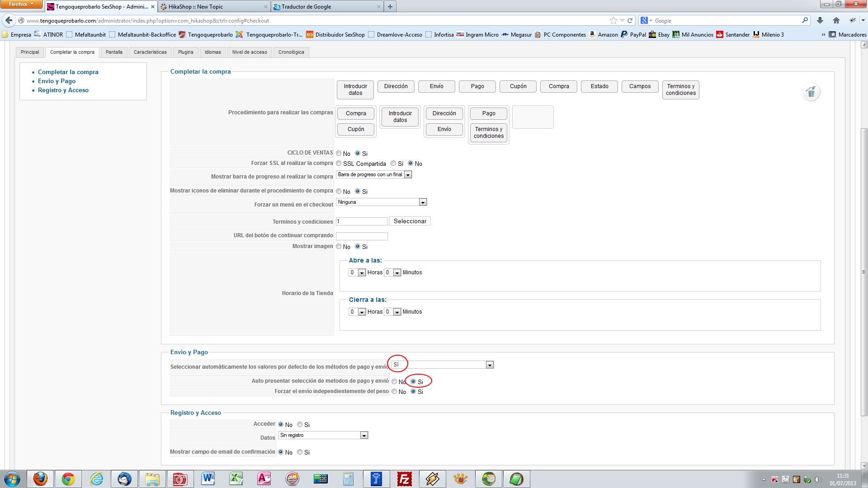Open a new browser tab with plus button

coord(390,6)
